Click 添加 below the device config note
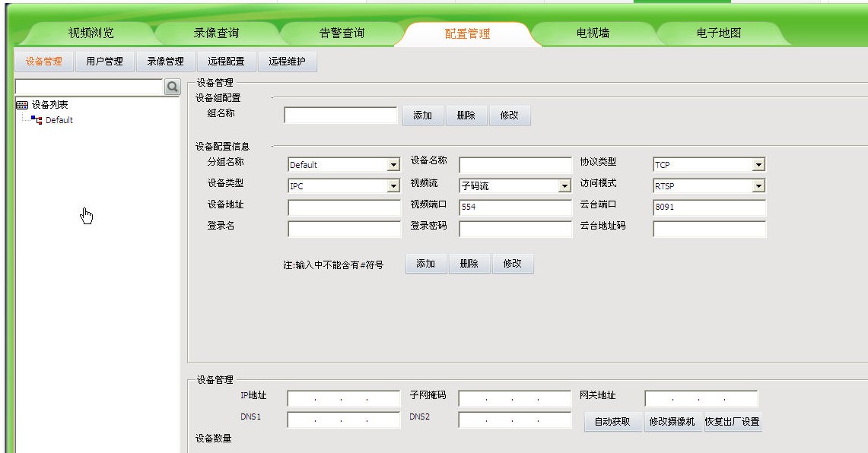The width and height of the screenshot is (868, 453). coord(426,264)
